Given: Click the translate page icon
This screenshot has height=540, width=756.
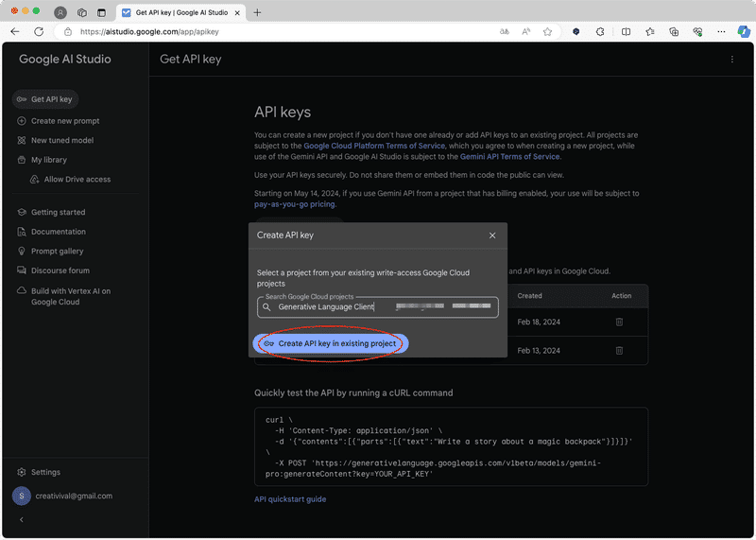Looking at the screenshot, I should click(505, 32).
